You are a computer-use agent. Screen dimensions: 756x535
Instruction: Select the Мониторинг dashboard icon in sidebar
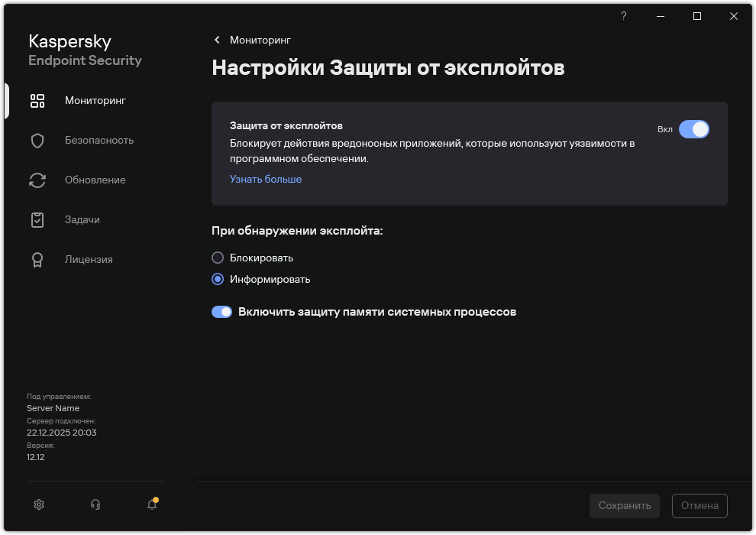(37, 100)
